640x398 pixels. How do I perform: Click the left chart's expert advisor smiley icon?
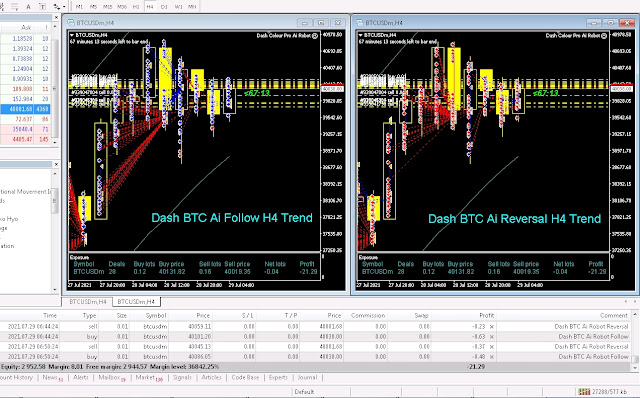315,36
